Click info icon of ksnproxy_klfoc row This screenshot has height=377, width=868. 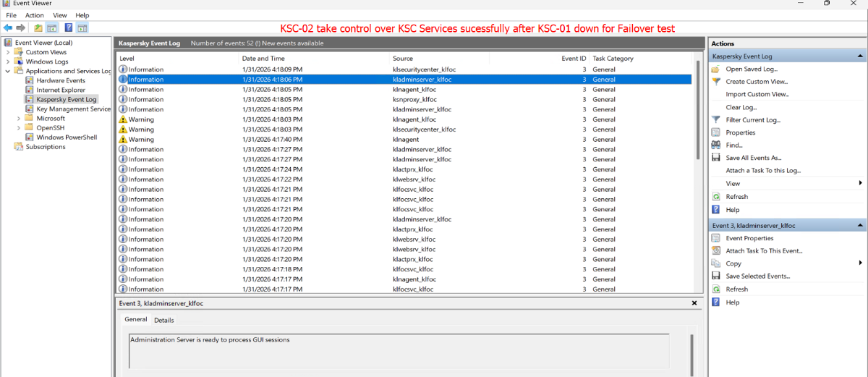click(123, 100)
